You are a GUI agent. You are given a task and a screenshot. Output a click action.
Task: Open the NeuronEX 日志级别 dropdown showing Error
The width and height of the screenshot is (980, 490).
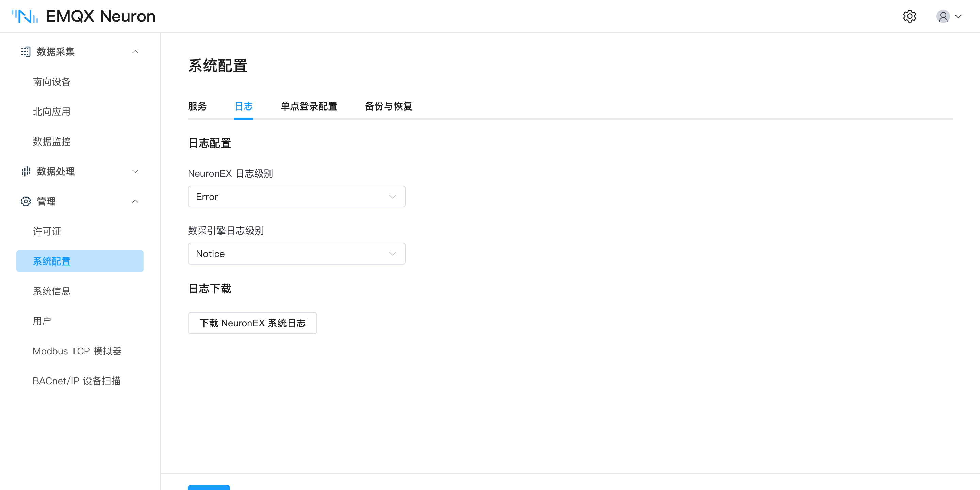[x=296, y=197]
